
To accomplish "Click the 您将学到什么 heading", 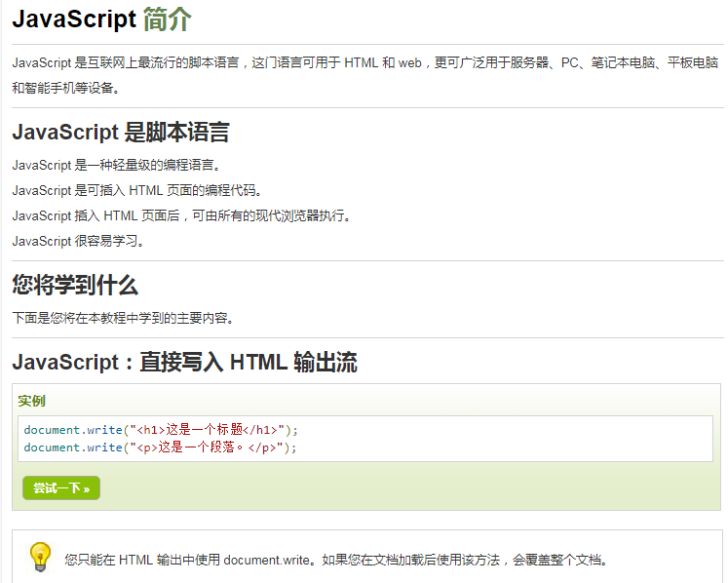I will 75,286.
